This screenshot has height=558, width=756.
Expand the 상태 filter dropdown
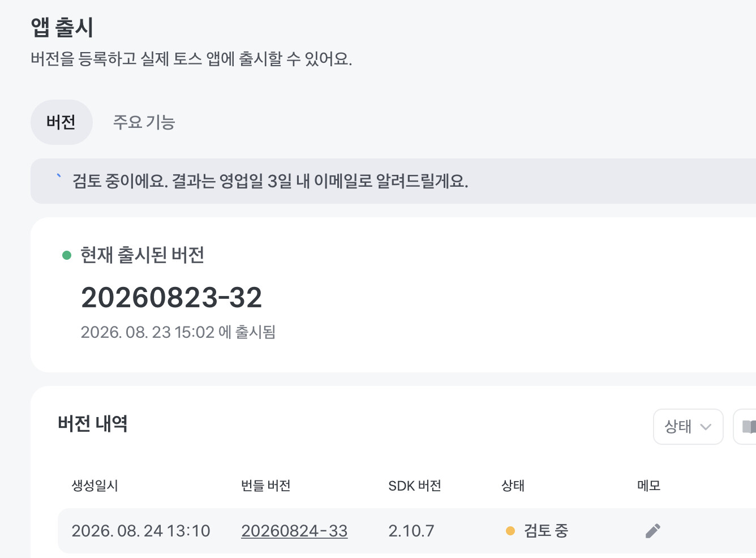tap(688, 427)
